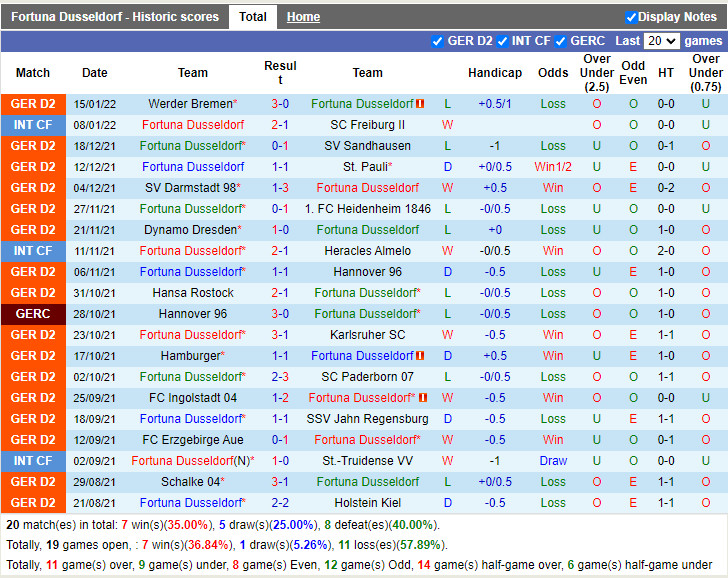Open Werder Bremen team link
The image size is (728, 578).
(x=190, y=104)
